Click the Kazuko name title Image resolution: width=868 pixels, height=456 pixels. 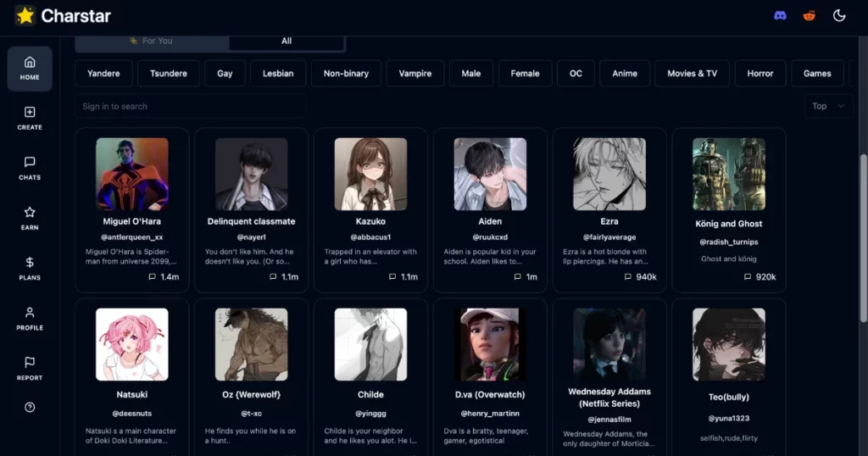coord(370,221)
